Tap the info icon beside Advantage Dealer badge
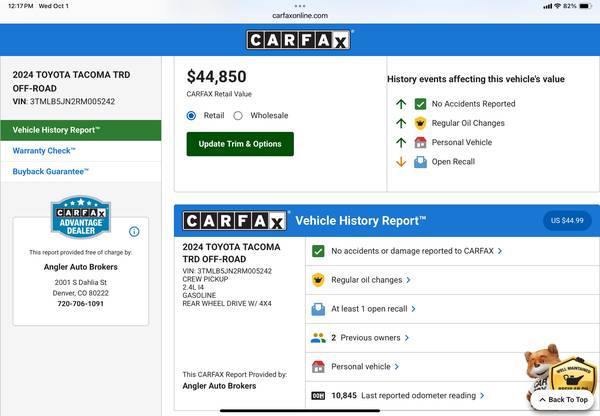 (x=134, y=231)
